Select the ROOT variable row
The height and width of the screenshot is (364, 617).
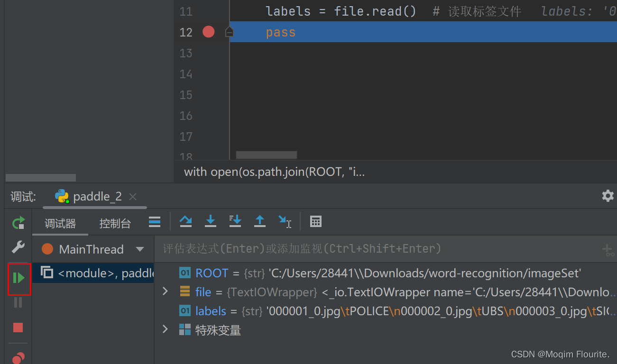click(386, 273)
